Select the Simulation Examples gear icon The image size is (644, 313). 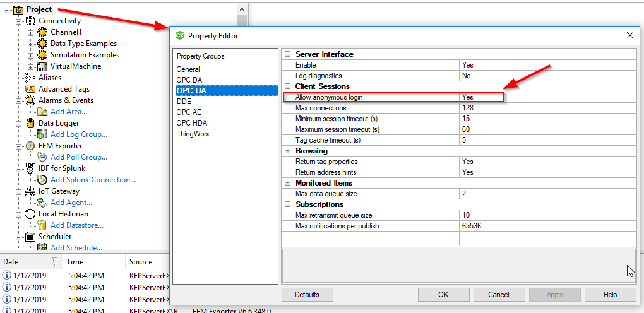[42, 55]
